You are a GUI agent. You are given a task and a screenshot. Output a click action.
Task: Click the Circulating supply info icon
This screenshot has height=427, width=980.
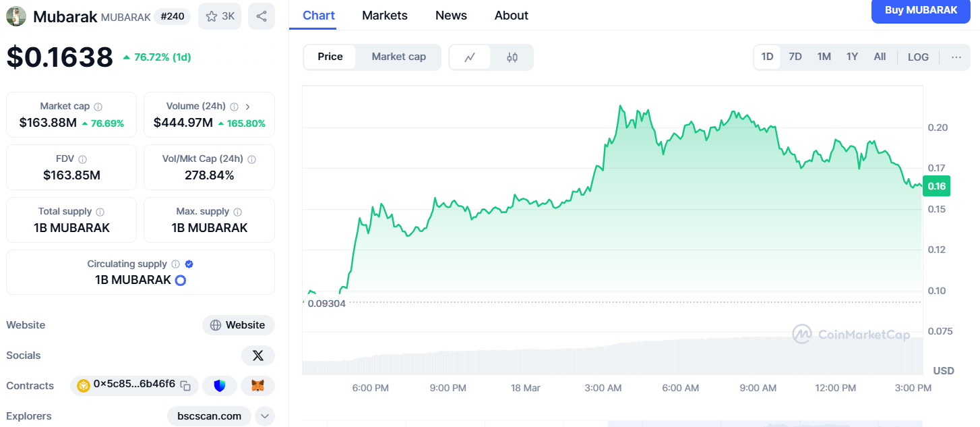(x=175, y=264)
